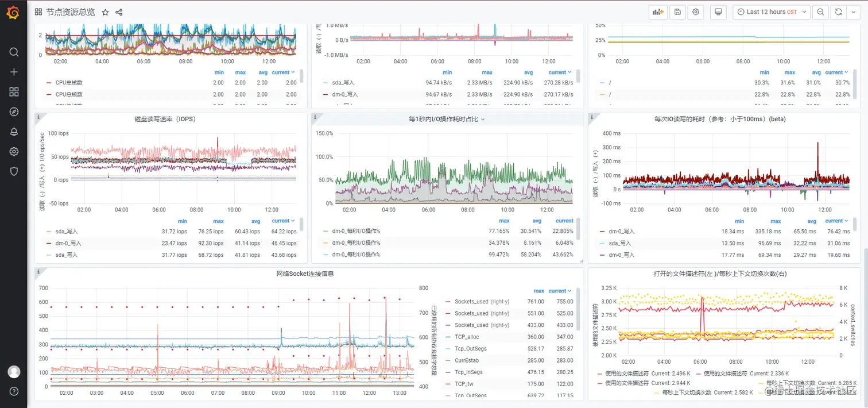Click the 节点资源总览 dashboard title
This screenshot has width=868, height=408.
(x=70, y=12)
